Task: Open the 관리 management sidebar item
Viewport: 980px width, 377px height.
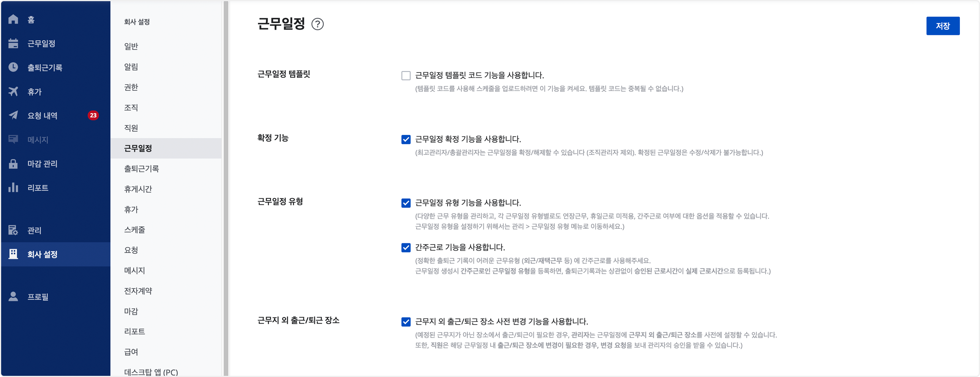Action: click(x=34, y=230)
